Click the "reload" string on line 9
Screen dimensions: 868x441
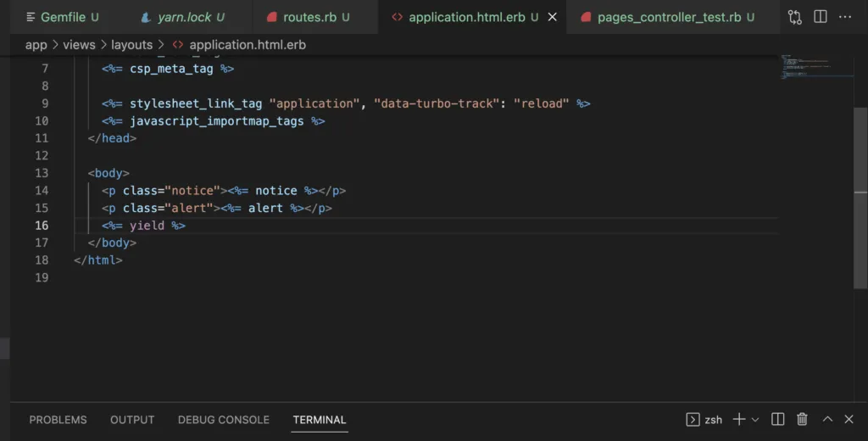point(542,103)
